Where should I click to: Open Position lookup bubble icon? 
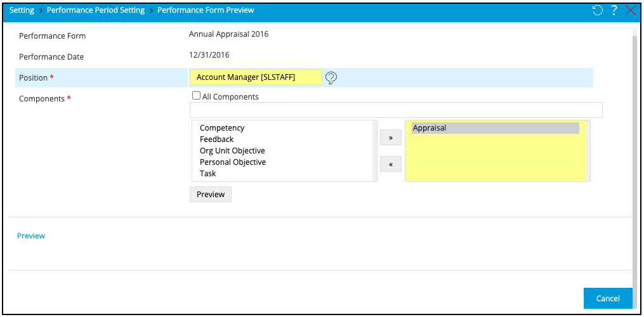tap(331, 77)
